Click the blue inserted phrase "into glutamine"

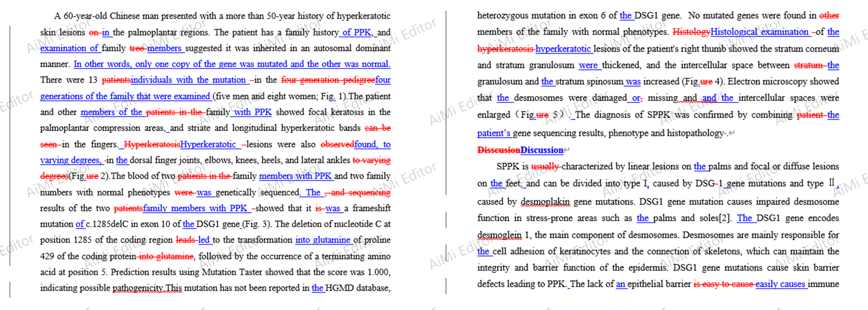tap(323, 239)
